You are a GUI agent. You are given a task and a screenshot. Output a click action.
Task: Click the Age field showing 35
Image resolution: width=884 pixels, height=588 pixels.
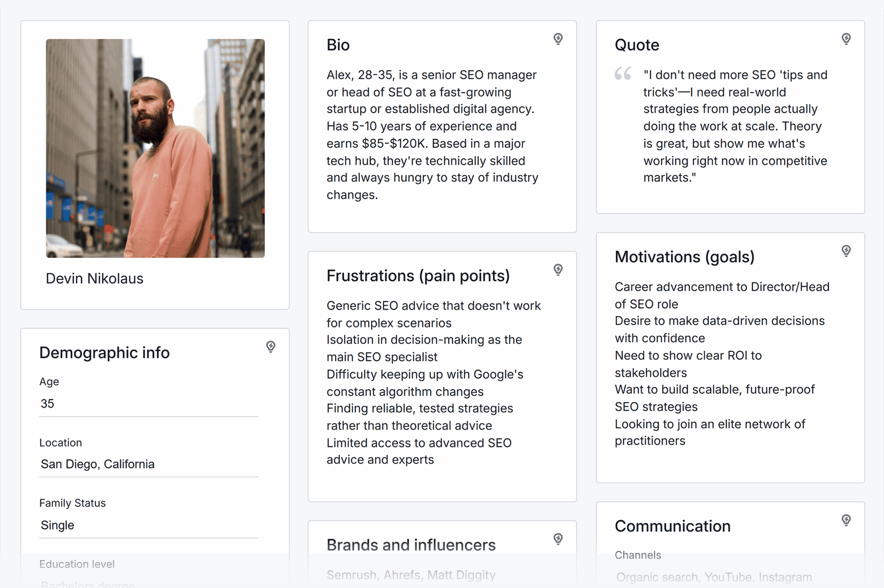(148, 404)
